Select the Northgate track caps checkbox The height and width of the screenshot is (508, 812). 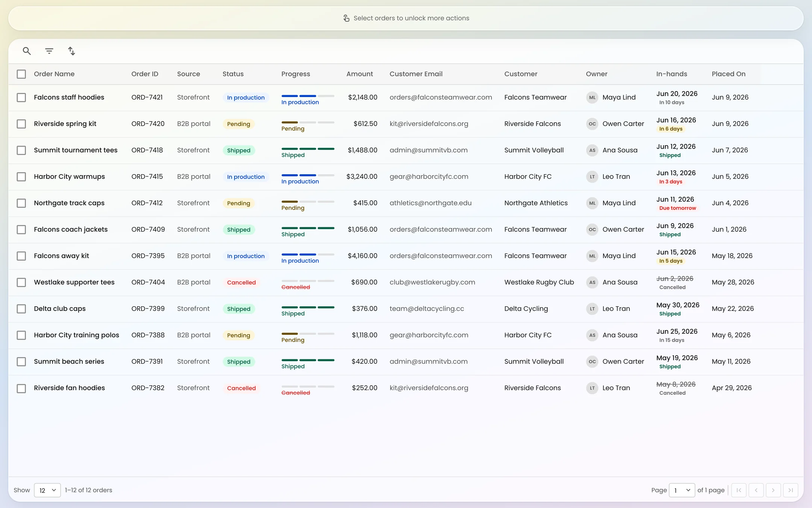(x=21, y=203)
